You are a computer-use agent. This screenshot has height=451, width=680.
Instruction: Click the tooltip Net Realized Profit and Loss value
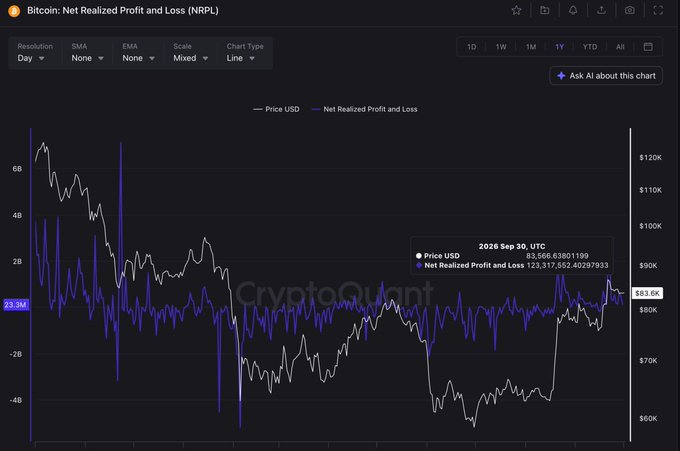click(567, 265)
